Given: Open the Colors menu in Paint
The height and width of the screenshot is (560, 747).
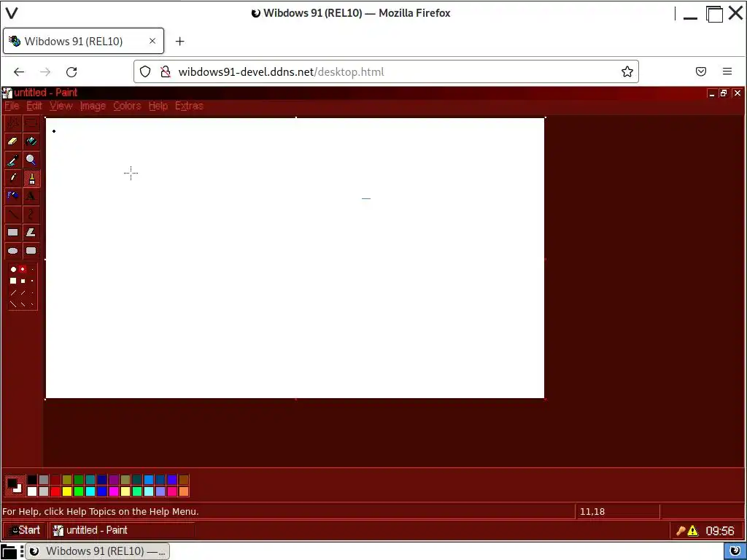Looking at the screenshot, I should click(127, 106).
